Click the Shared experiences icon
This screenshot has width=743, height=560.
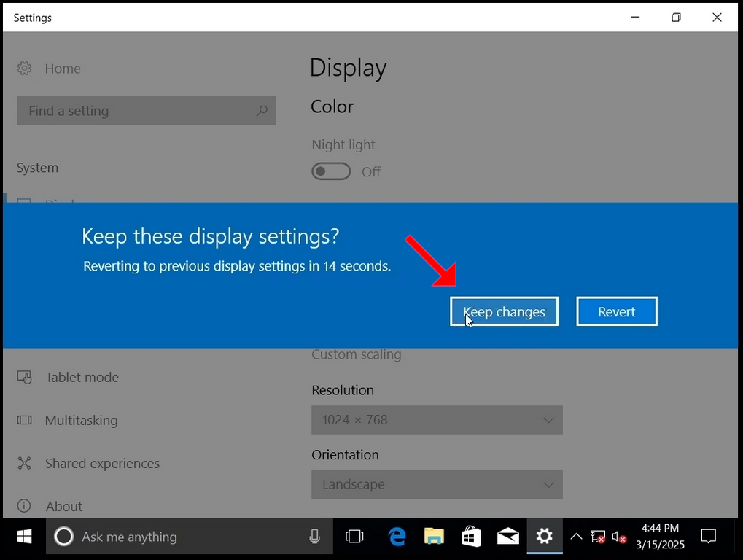(24, 463)
